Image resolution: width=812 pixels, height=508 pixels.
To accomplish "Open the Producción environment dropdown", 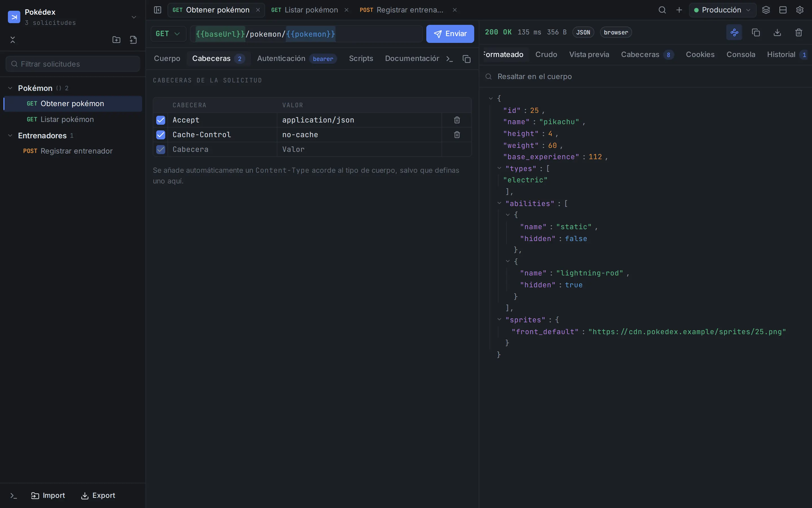I will click(722, 10).
